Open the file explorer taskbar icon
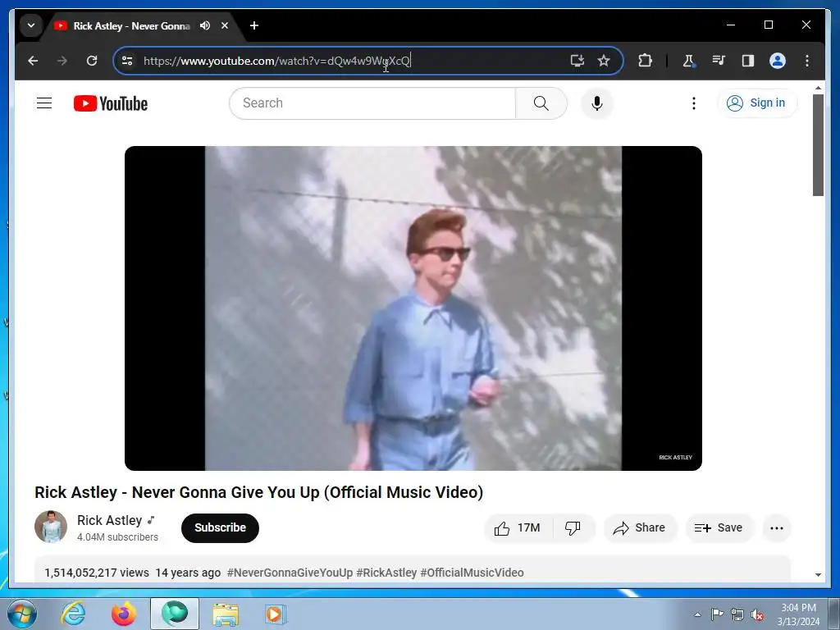 click(226, 614)
